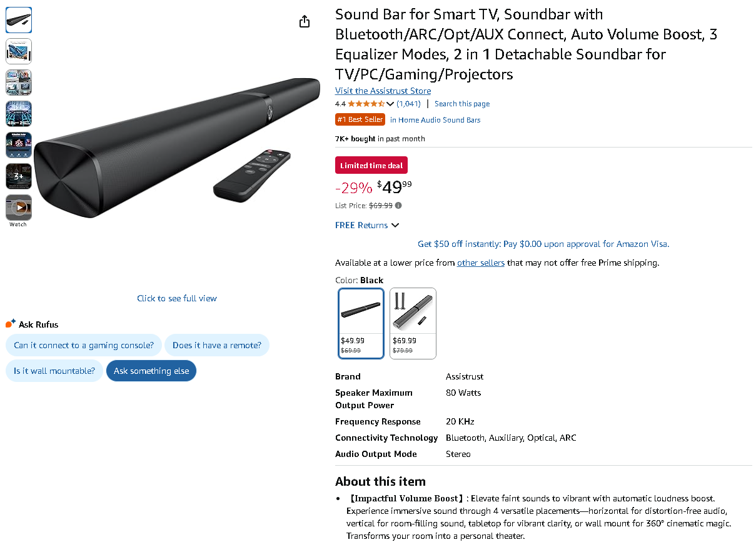
Task: Ask Rufus "Does it have a remote?"
Action: pyautogui.click(x=217, y=345)
